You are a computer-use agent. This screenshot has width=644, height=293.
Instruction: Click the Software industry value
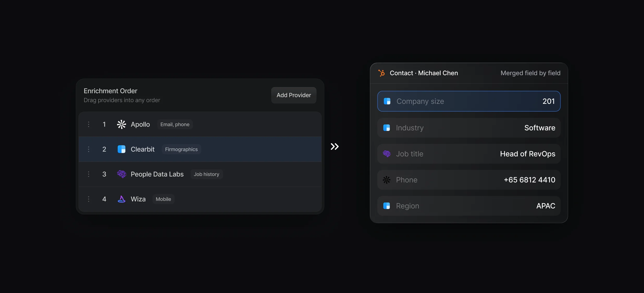[540, 128]
